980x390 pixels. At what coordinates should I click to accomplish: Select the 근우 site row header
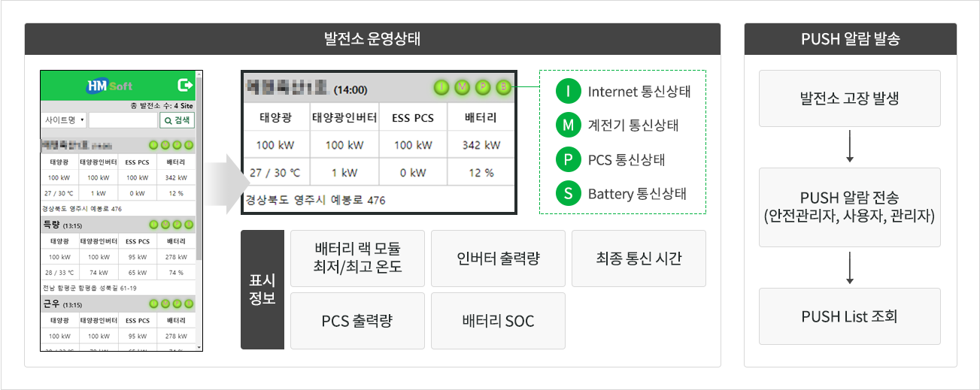coord(118,304)
